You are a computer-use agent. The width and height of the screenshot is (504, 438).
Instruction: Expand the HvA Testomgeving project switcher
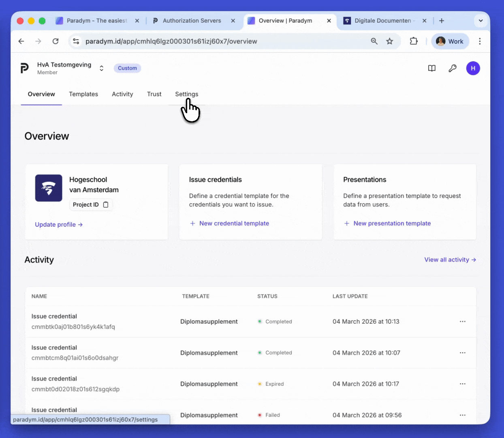[101, 68]
